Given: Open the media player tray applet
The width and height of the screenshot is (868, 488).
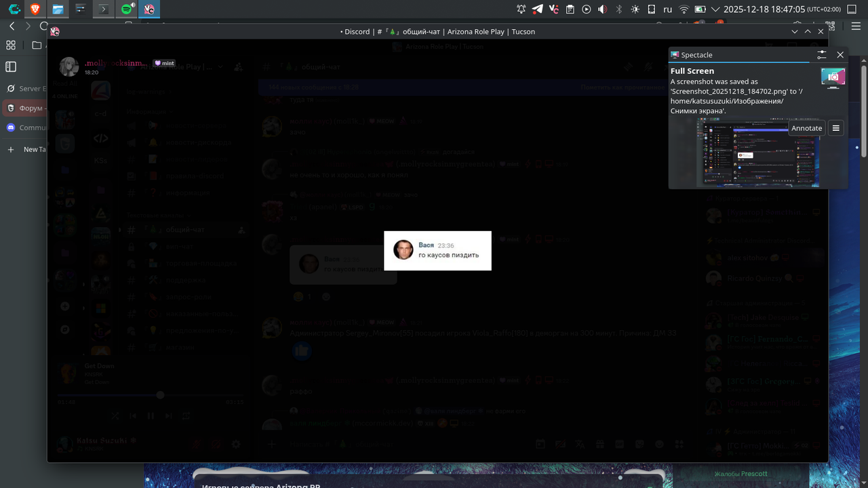Looking at the screenshot, I should point(586,9).
